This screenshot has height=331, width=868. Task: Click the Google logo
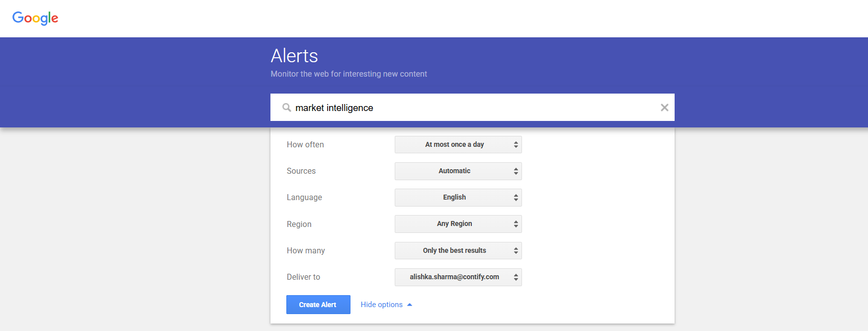[x=35, y=18]
